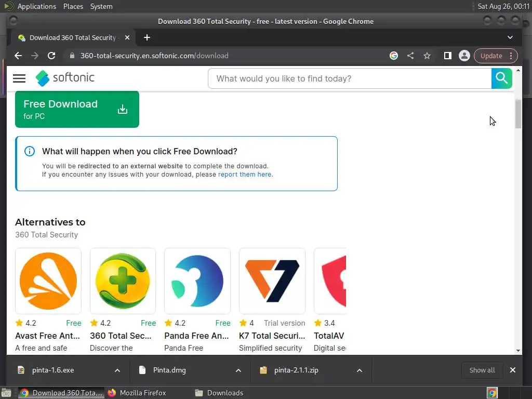532x399 pixels.
Task: Click the info icon in the notice box
Action: pyautogui.click(x=30, y=151)
